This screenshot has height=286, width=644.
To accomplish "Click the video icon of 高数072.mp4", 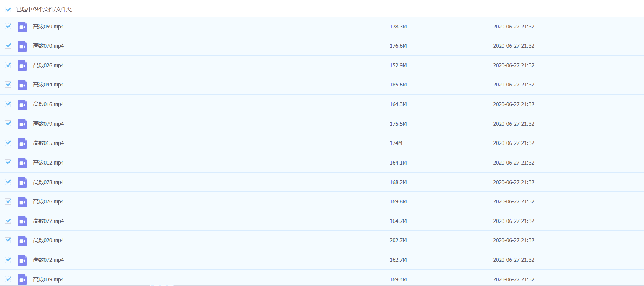I will (x=22, y=260).
